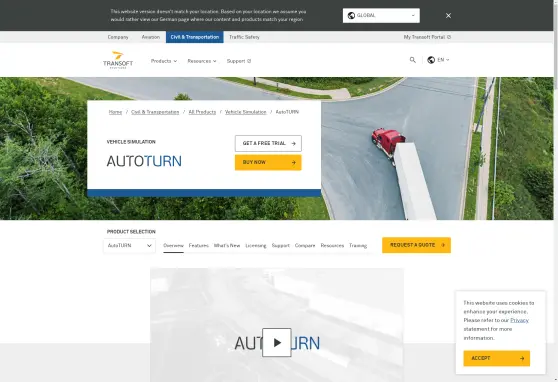Play the AutoTURN video
Image resolution: width=558 pixels, height=382 pixels.
pyautogui.click(x=277, y=342)
